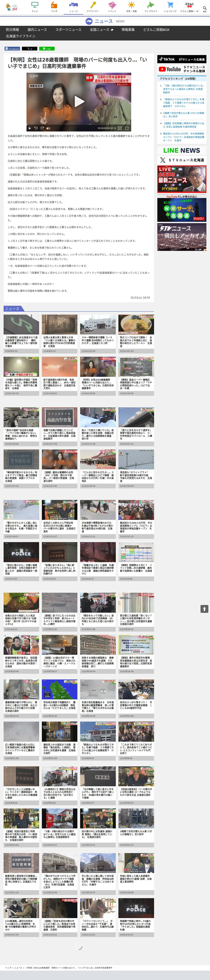
Task: Open the ライブカメラ Hokkaido map icon
Action: tap(151, 7)
